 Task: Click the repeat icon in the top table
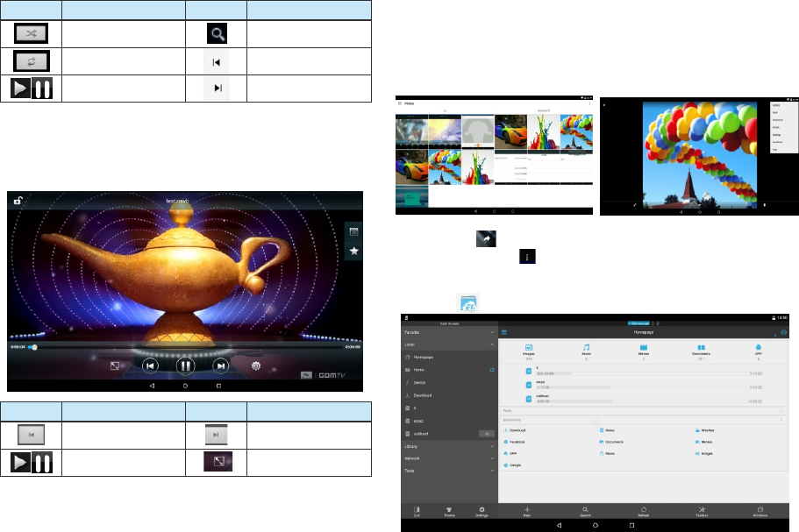pyautogui.click(x=31, y=61)
